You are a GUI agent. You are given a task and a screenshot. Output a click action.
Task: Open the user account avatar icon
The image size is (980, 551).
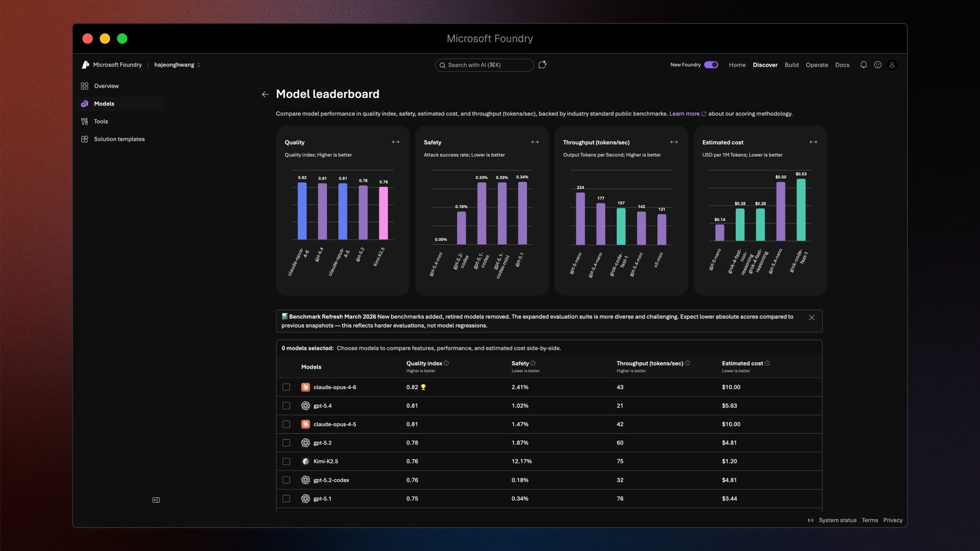coord(892,65)
